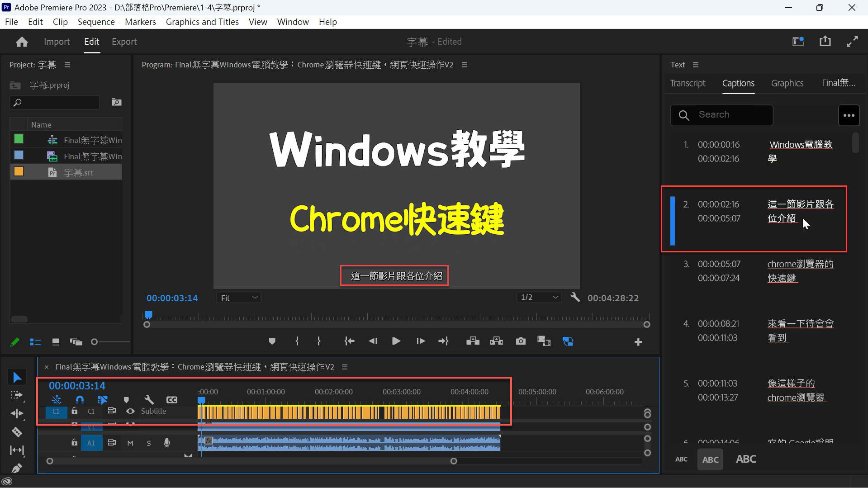Go to In point button
The image size is (868, 488).
pyautogui.click(x=349, y=341)
